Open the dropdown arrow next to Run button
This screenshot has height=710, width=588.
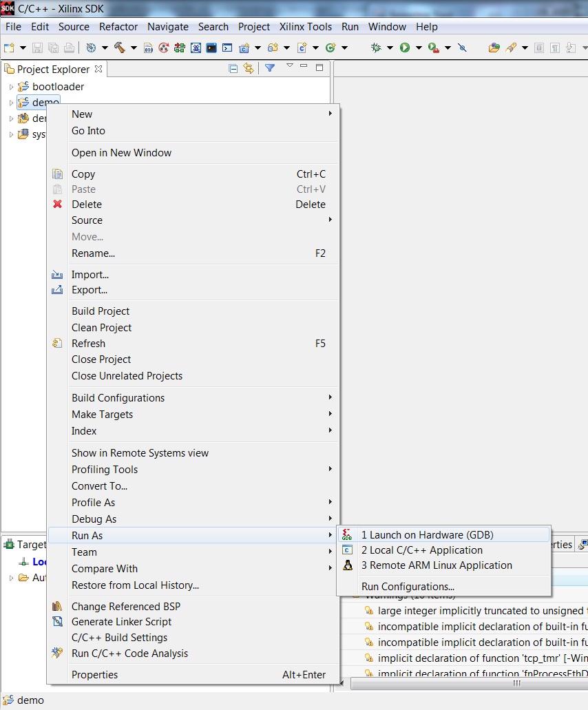(x=419, y=48)
